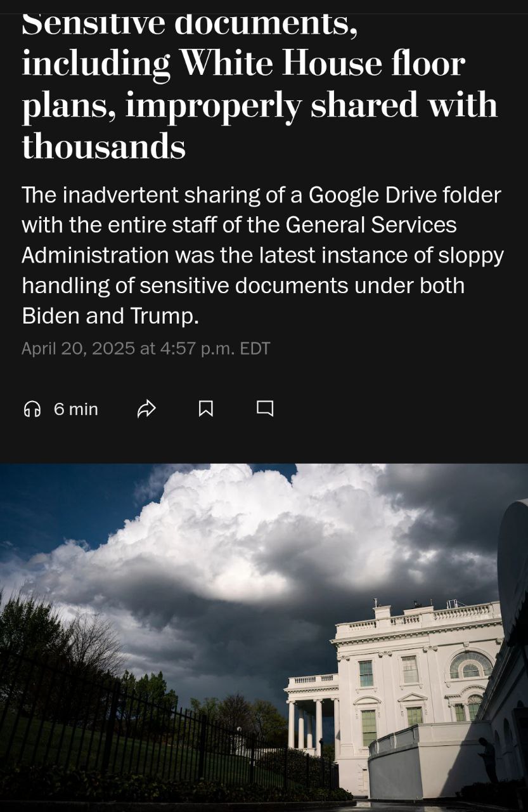This screenshot has height=812, width=528.
Task: Click the arched fan window on the building
Action: [470, 664]
